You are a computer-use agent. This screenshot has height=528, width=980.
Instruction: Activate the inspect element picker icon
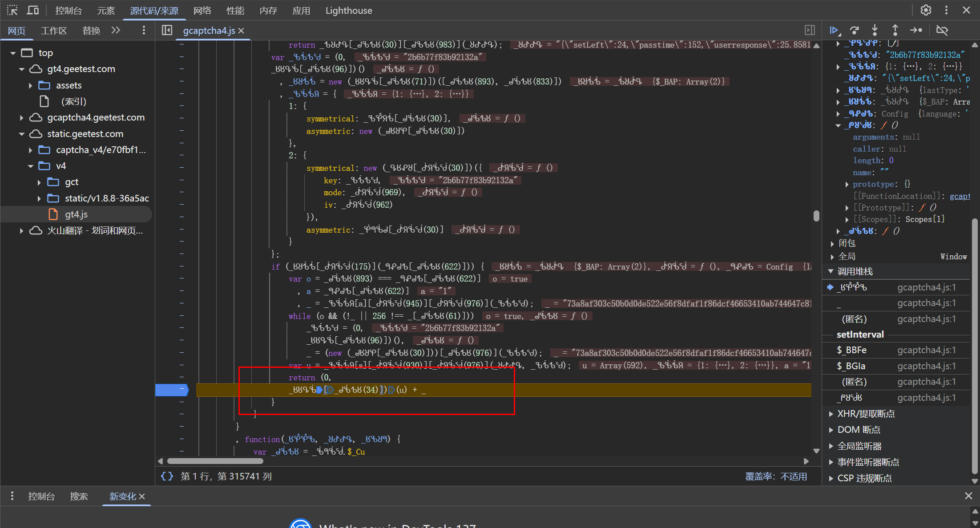coord(12,10)
